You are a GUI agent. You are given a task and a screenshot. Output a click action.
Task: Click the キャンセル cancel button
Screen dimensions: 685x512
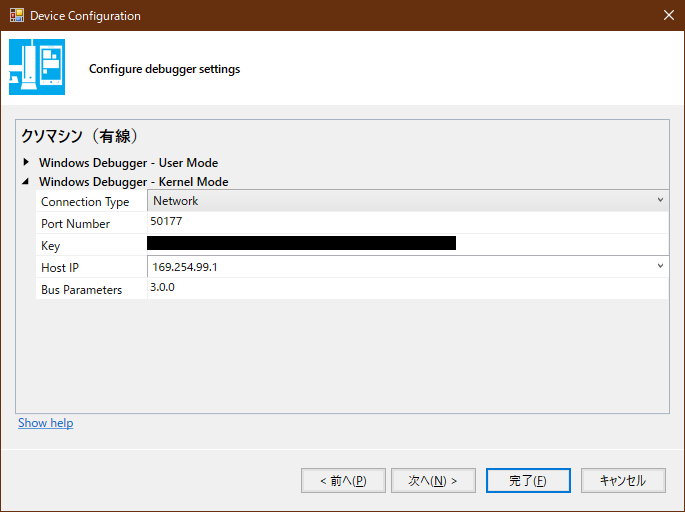[x=623, y=481]
